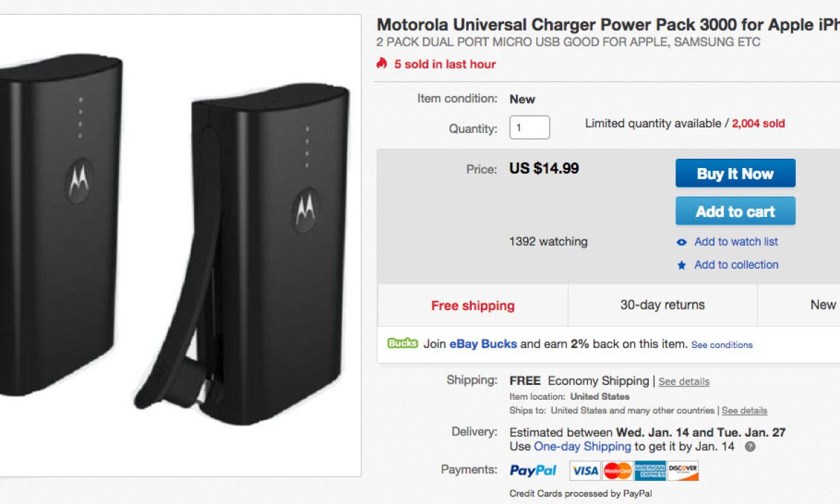Open See details next to Economy Shipping
840x504 pixels.
tap(684, 381)
